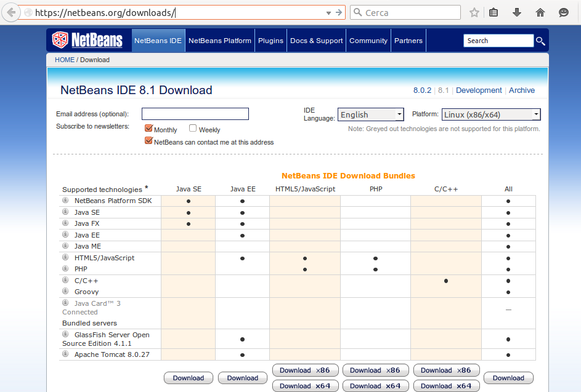Open the Plugins tab
The image size is (581, 392).
[270, 41]
